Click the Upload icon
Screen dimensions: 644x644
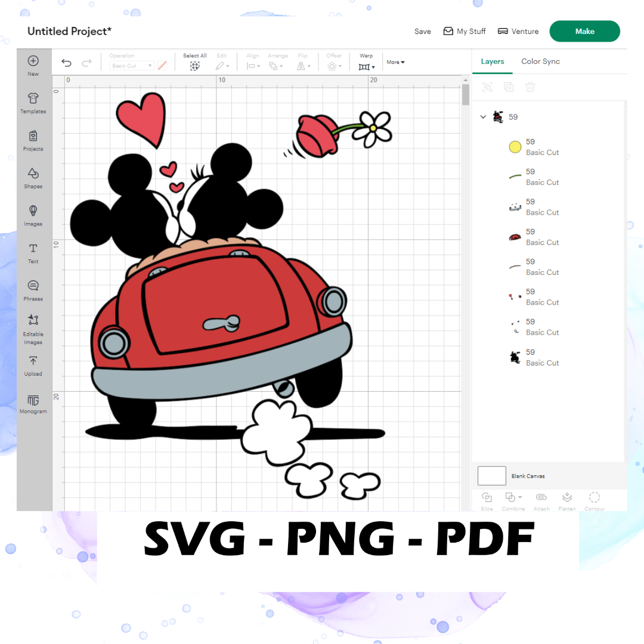point(33,361)
